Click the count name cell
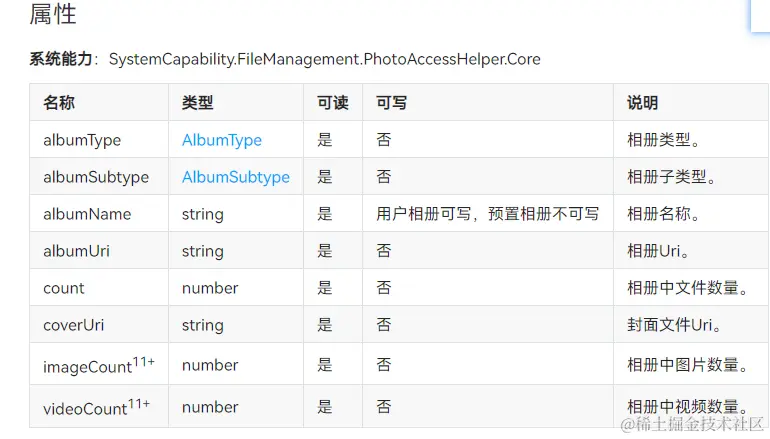 [x=64, y=288]
